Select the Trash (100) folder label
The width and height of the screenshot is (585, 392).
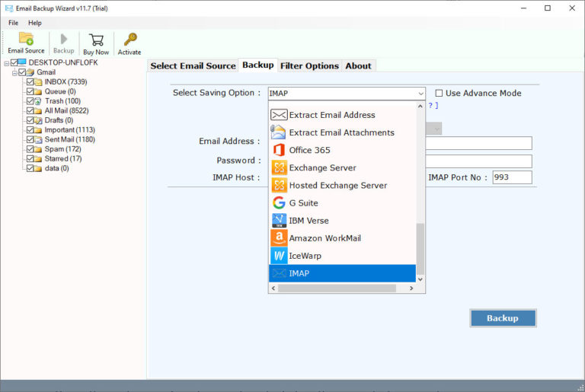62,101
